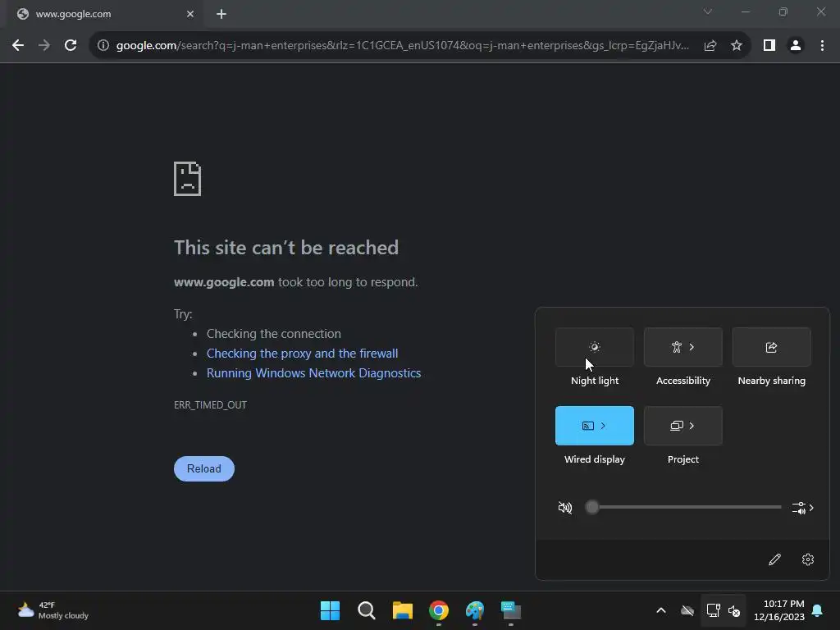Edit quick settings with pencil icon
Image resolution: width=840 pixels, height=630 pixels.
point(774,559)
